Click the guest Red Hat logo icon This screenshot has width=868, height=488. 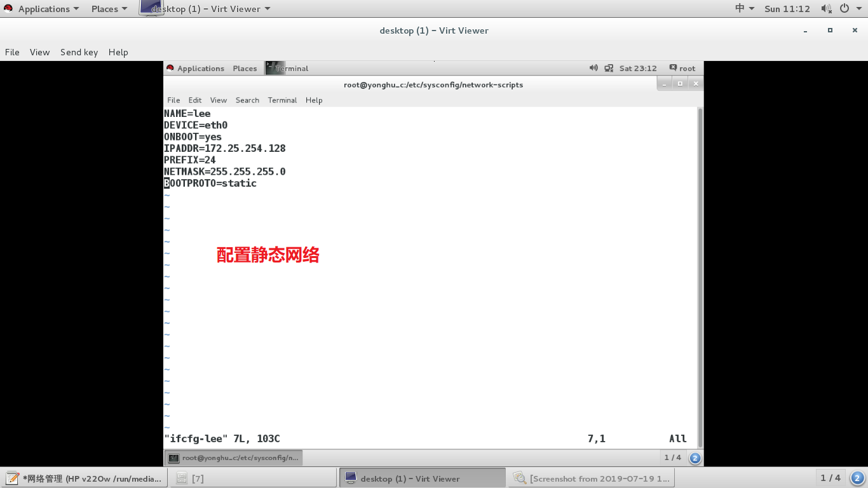(x=170, y=68)
